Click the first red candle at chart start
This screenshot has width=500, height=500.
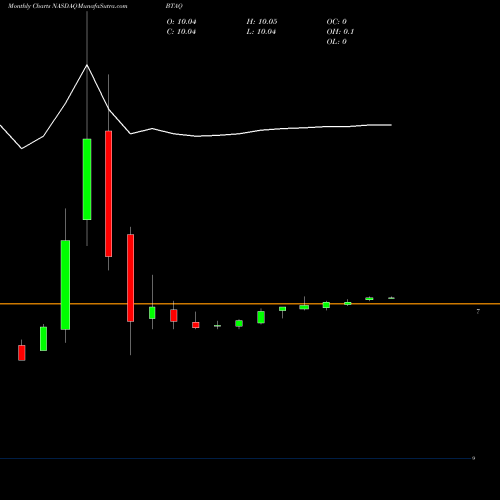coord(22,353)
